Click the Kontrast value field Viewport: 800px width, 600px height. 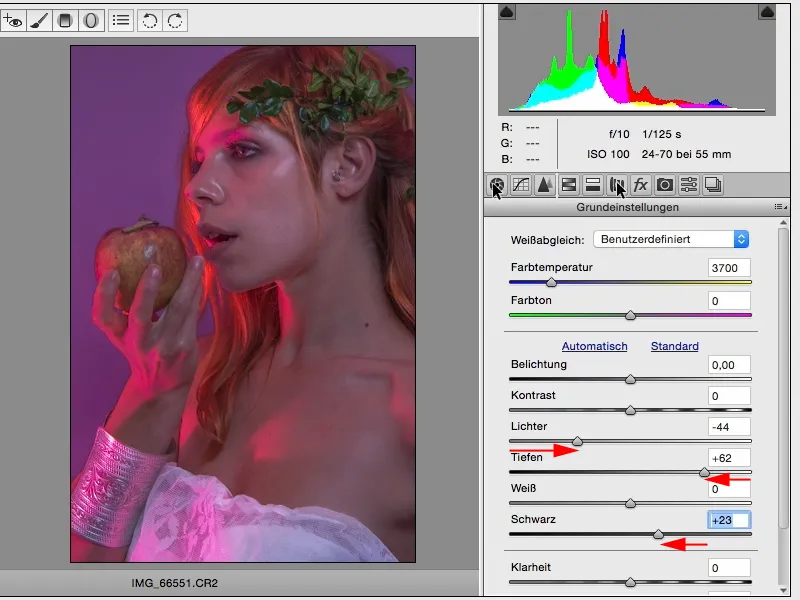pos(729,396)
